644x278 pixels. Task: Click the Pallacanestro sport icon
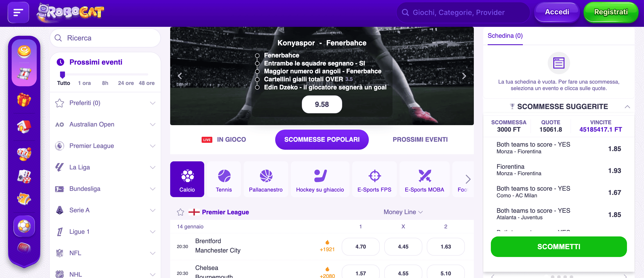(266, 179)
